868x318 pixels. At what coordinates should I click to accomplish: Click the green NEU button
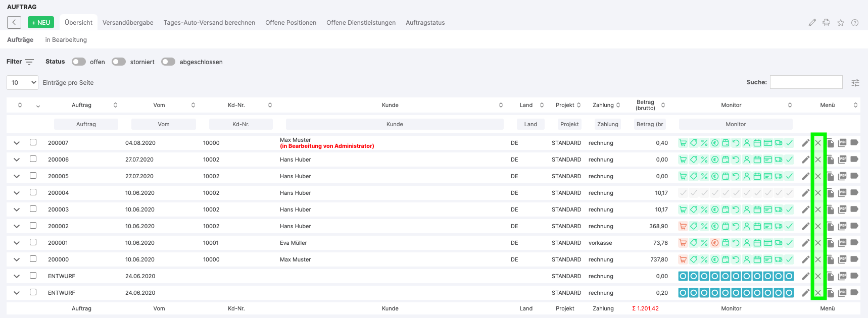(41, 23)
